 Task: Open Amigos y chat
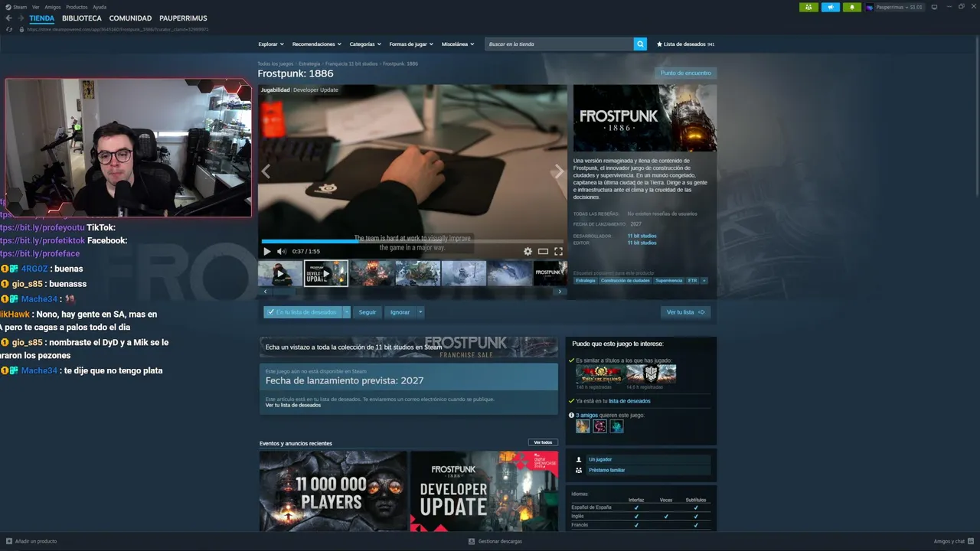tap(953, 541)
